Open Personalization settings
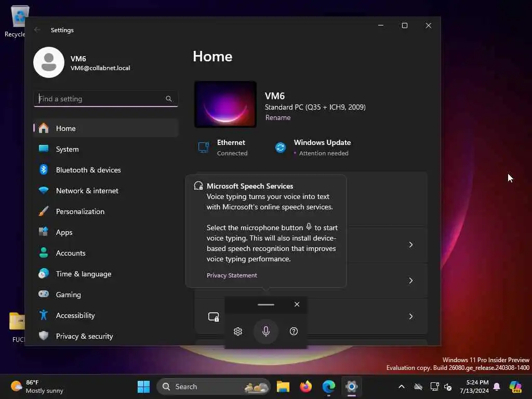532x399 pixels. coord(106,211)
